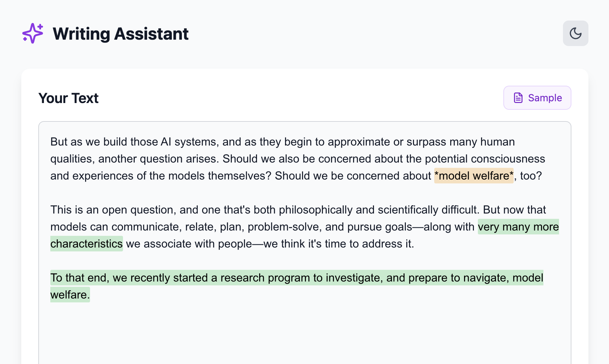Screen dimensions: 609x364
Task: Click the empty area below the text in the editor
Action: pos(304,333)
